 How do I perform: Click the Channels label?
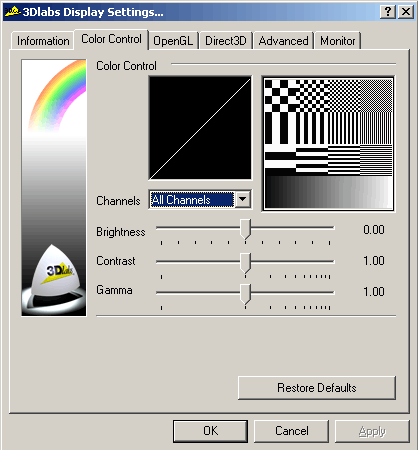[x=118, y=201]
